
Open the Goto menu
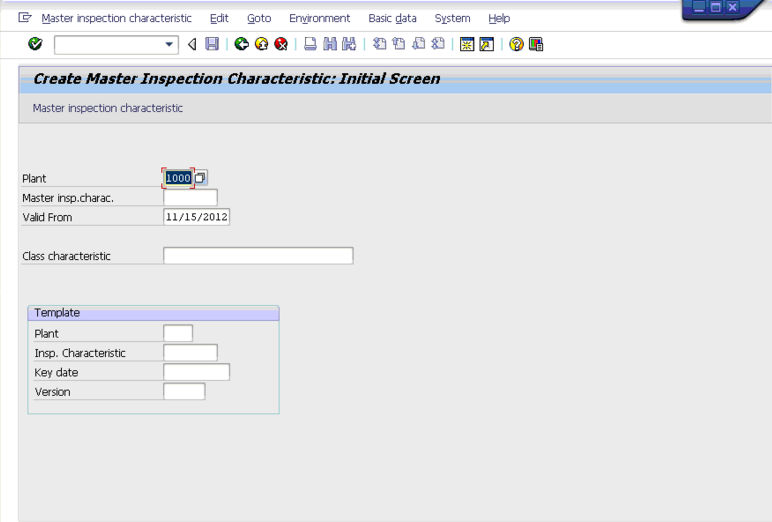pyautogui.click(x=259, y=18)
